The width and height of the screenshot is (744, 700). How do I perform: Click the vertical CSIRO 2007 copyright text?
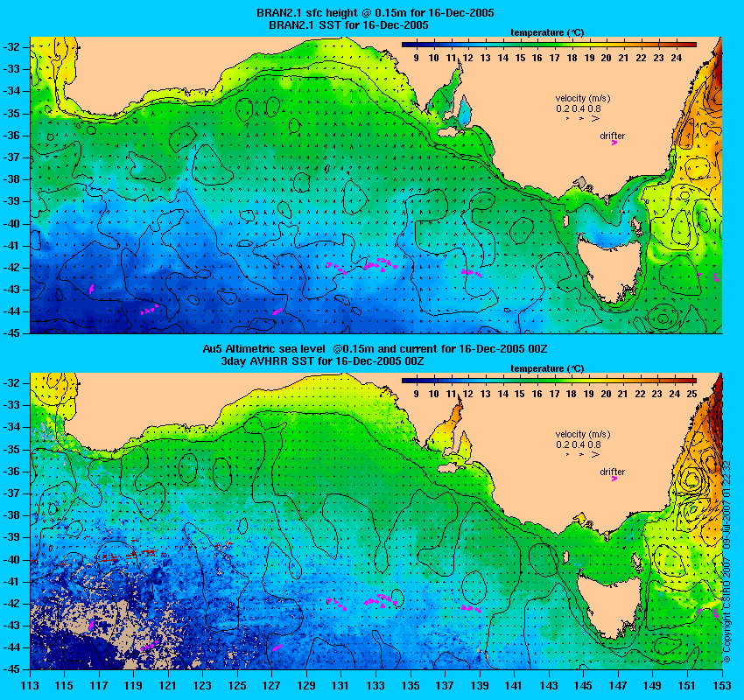[x=726, y=561]
